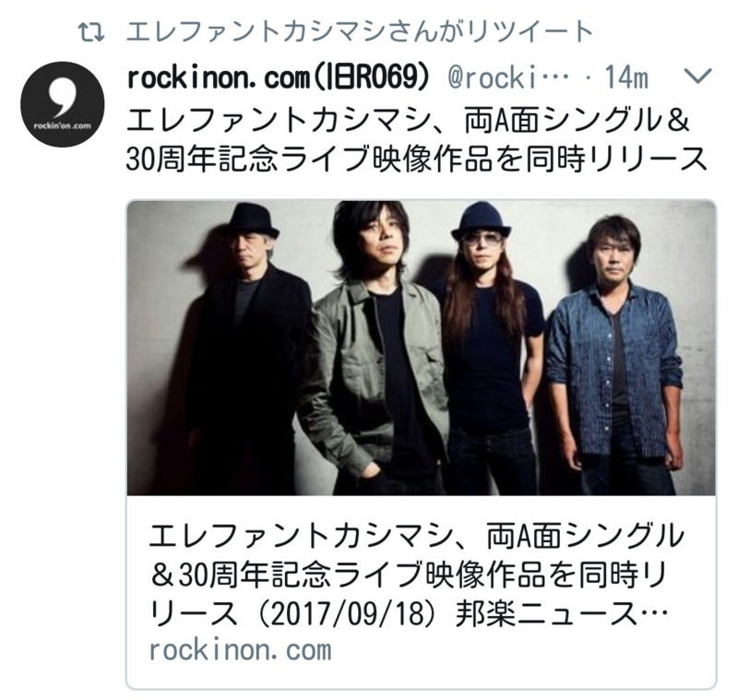Click long-haired man wearing glasses and hat
738x700 pixels.
tap(487, 348)
